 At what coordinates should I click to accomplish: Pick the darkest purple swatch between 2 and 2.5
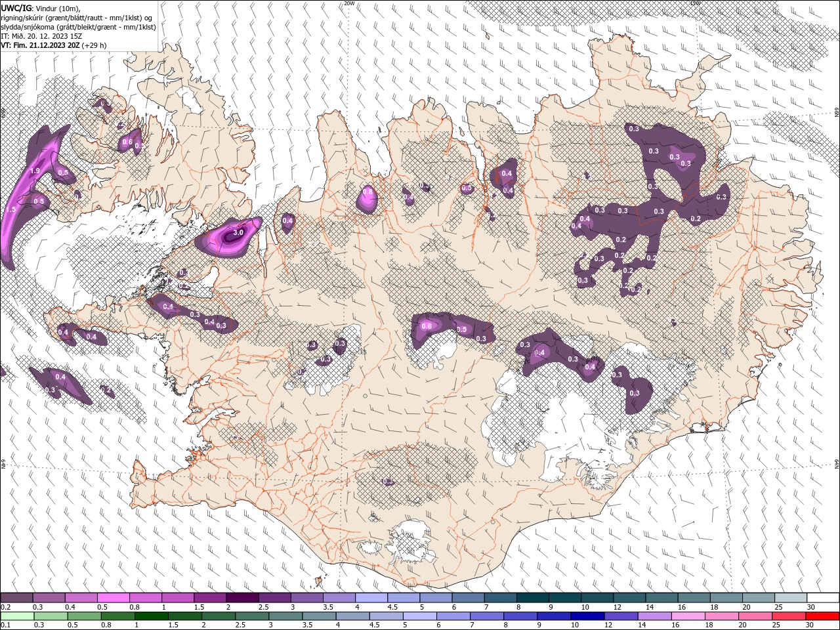pos(241,598)
